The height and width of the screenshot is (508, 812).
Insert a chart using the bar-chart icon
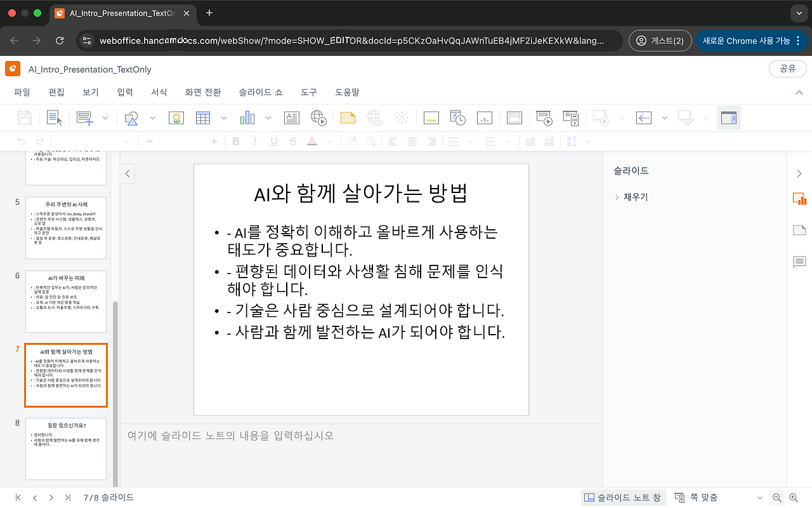[247, 117]
